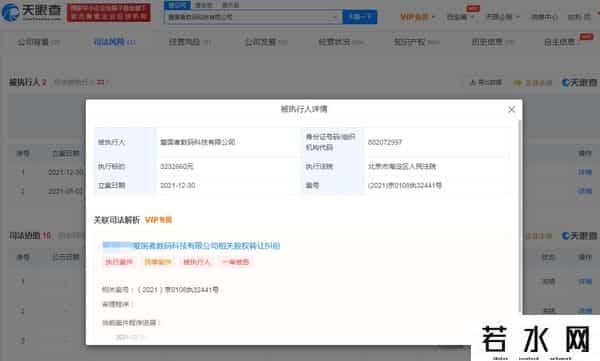Open 详情 link for row 2 in background table

click(585, 191)
